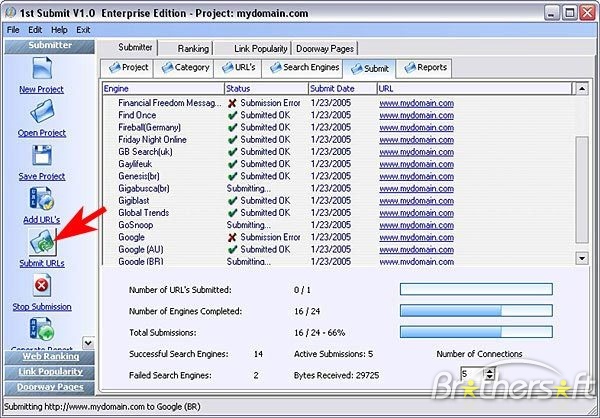Sort list by Status column header
This screenshot has width=600, height=418.
[x=266, y=89]
